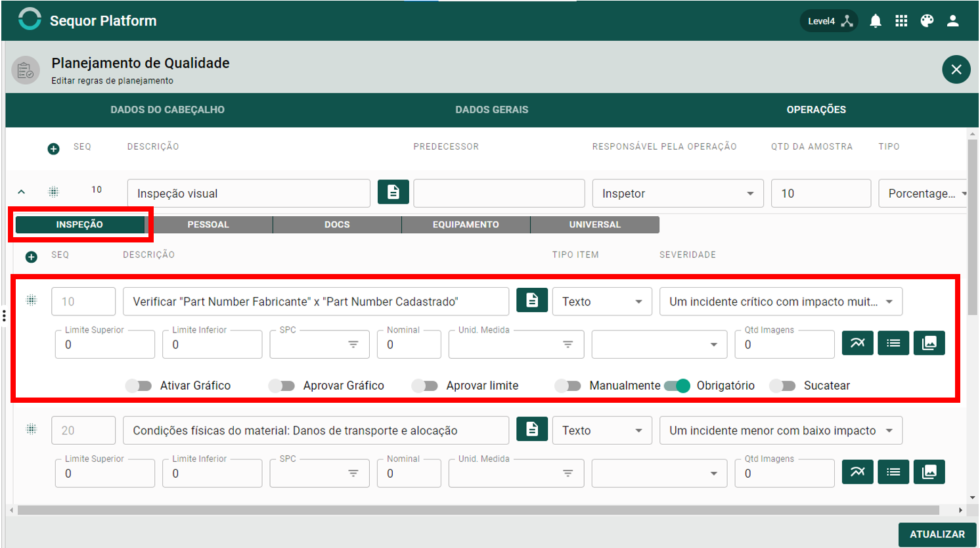This screenshot has height=548, width=980.
Task: Click the three-dot handle on the left edge
Action: point(4,316)
